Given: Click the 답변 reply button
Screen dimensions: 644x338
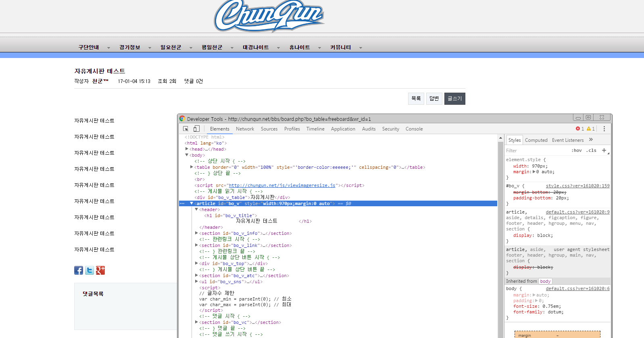Looking at the screenshot, I should 434,99.
